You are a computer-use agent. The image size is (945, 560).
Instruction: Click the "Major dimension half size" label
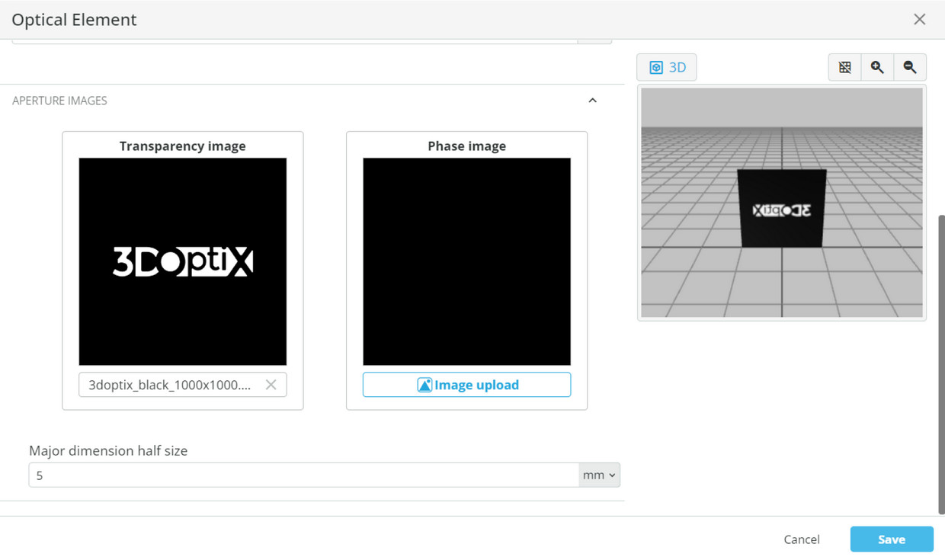[108, 450]
